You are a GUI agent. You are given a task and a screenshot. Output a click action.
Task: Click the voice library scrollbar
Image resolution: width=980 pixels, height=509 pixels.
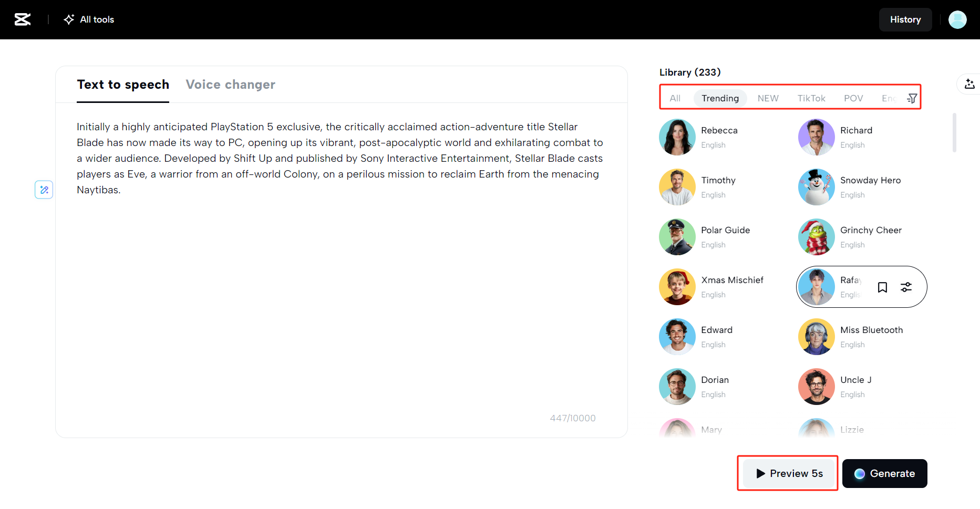tap(954, 132)
